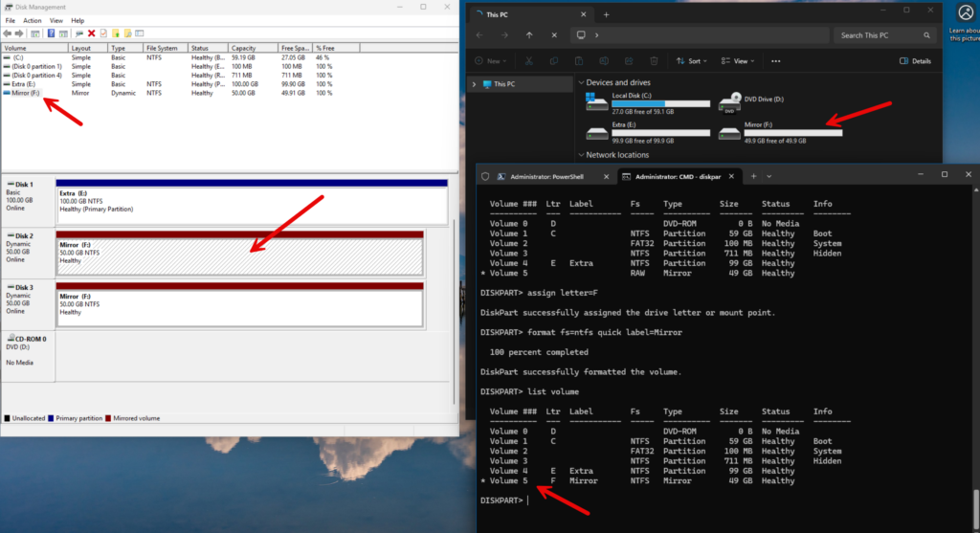Click the Volume column header in Disk Management
This screenshot has height=533, width=980.
click(34, 48)
